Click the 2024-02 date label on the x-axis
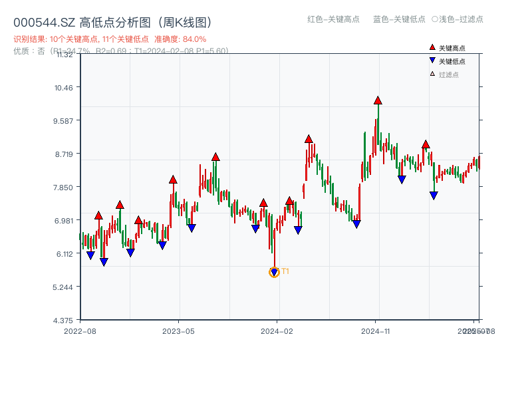The image size is (532, 399). point(277,331)
